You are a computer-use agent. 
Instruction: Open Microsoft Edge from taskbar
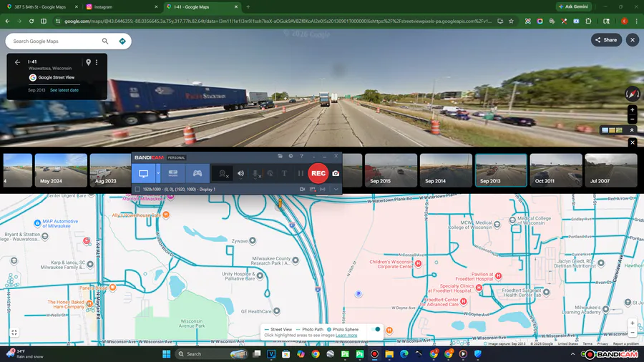pyautogui.click(x=404, y=354)
